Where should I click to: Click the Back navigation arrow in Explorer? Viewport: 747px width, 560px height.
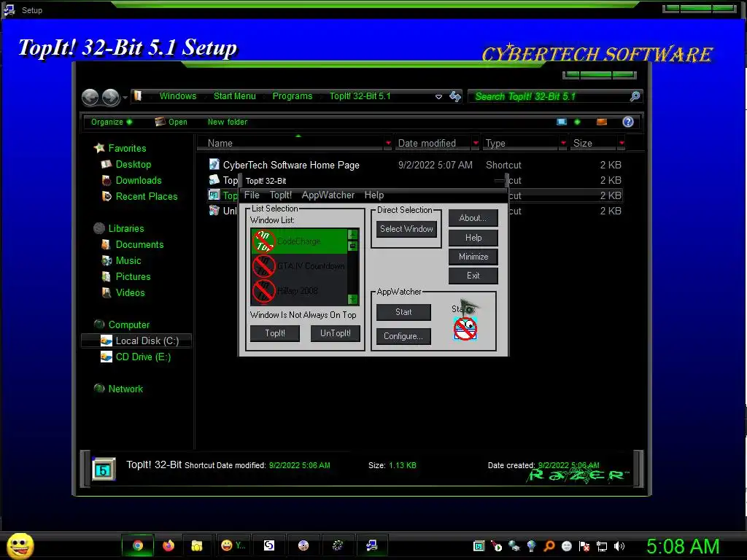(x=90, y=97)
